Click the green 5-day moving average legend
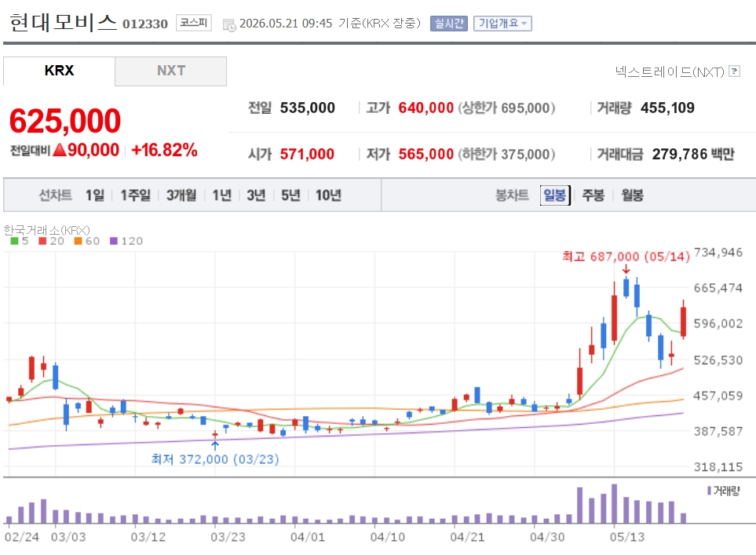Image resolution: width=756 pixels, height=555 pixels. point(20,241)
